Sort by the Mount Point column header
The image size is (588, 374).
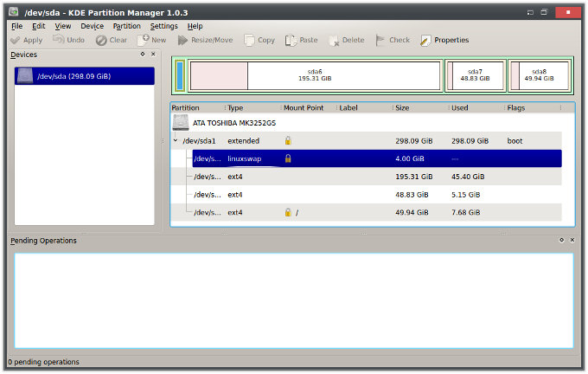[x=309, y=107]
